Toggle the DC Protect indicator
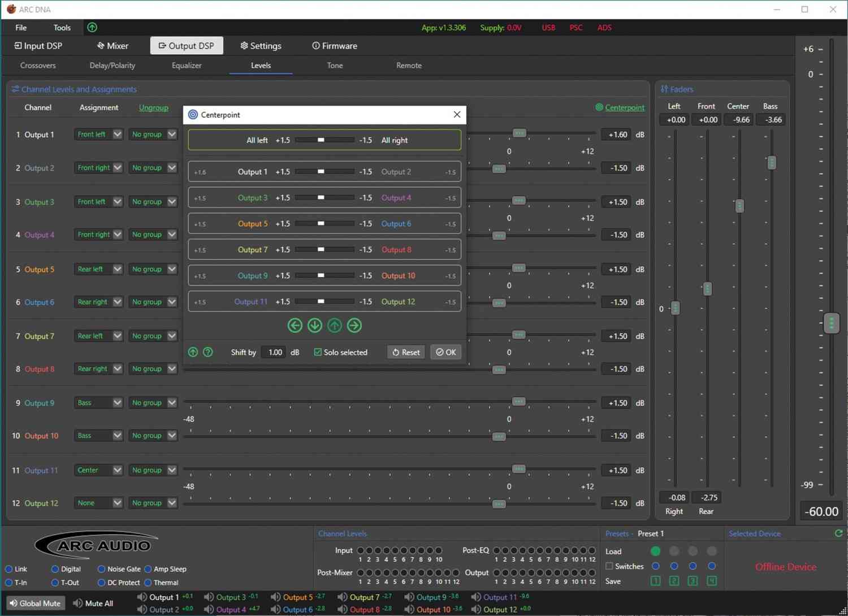Image resolution: width=848 pixels, height=616 pixels. pos(101,583)
